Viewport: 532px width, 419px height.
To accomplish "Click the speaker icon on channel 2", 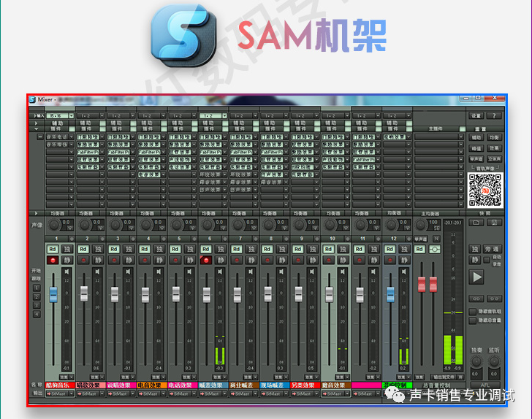I will pyautogui.click(x=97, y=272).
